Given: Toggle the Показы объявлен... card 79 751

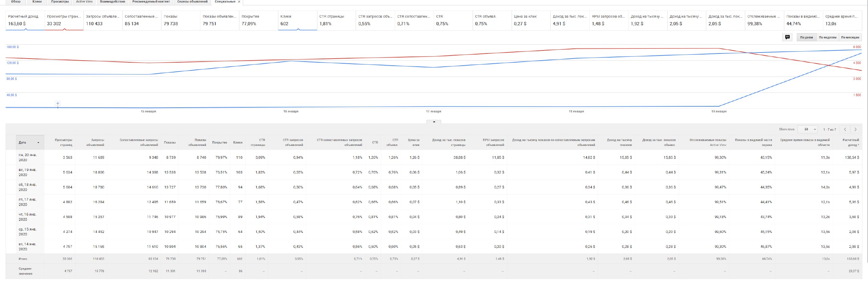Looking at the screenshot, I should click(x=220, y=20).
